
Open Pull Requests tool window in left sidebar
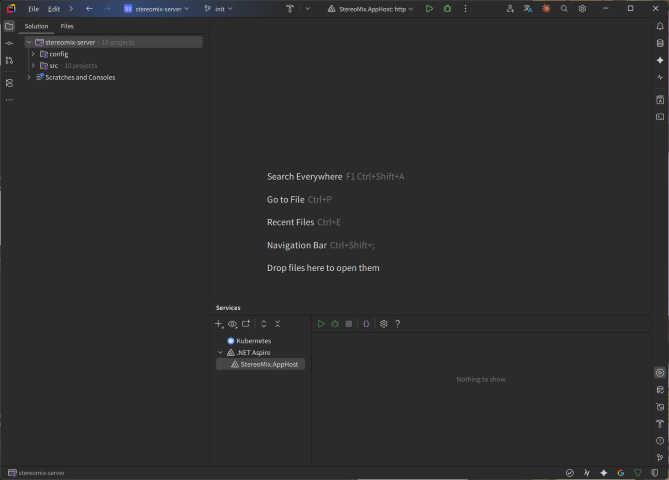[x=9, y=61]
